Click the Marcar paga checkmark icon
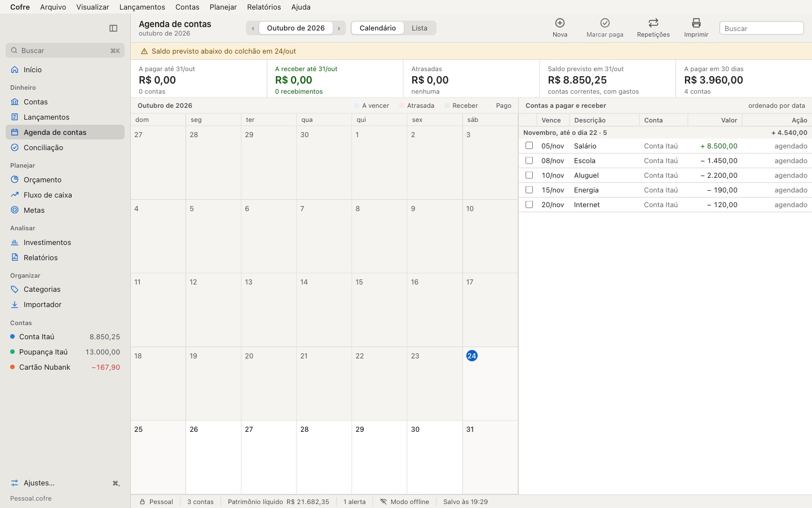The width and height of the screenshot is (812, 508). click(x=605, y=23)
